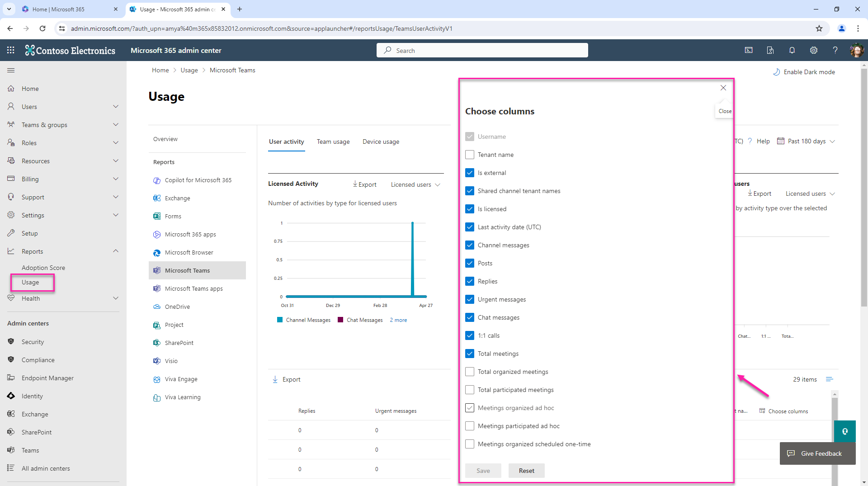
Task: Open the Past 180 days dropdown
Action: pyautogui.click(x=807, y=141)
